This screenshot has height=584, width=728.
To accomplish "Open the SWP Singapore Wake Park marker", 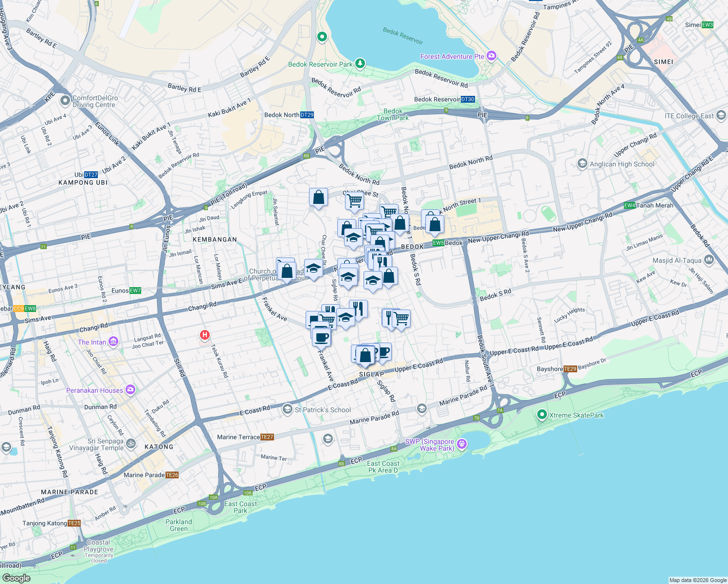I will (x=461, y=444).
